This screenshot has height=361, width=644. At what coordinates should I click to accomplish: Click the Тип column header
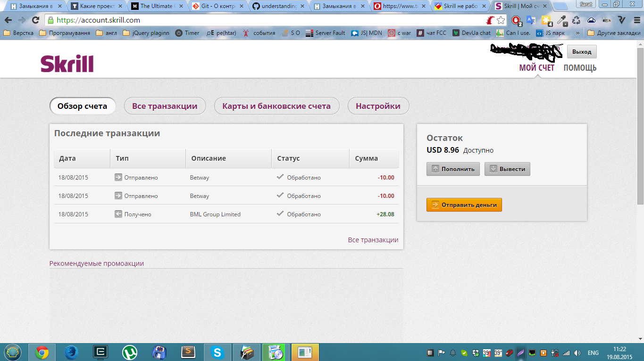click(148, 158)
